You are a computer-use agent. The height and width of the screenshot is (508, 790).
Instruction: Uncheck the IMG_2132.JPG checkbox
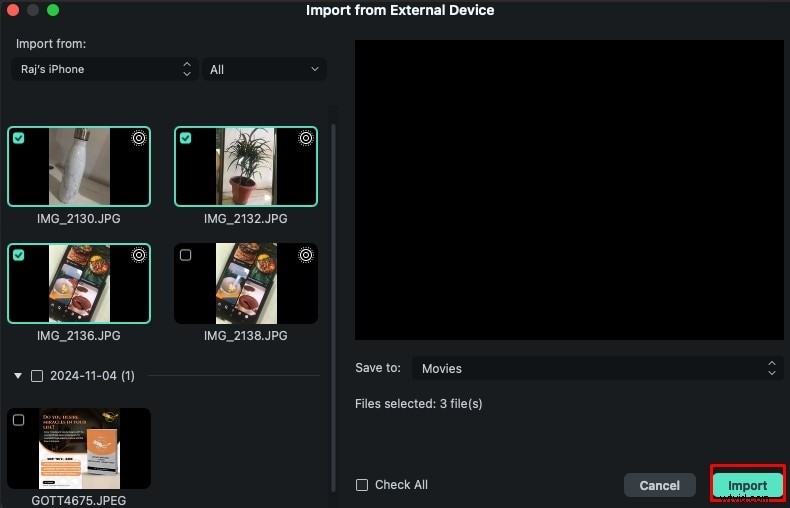pos(185,138)
